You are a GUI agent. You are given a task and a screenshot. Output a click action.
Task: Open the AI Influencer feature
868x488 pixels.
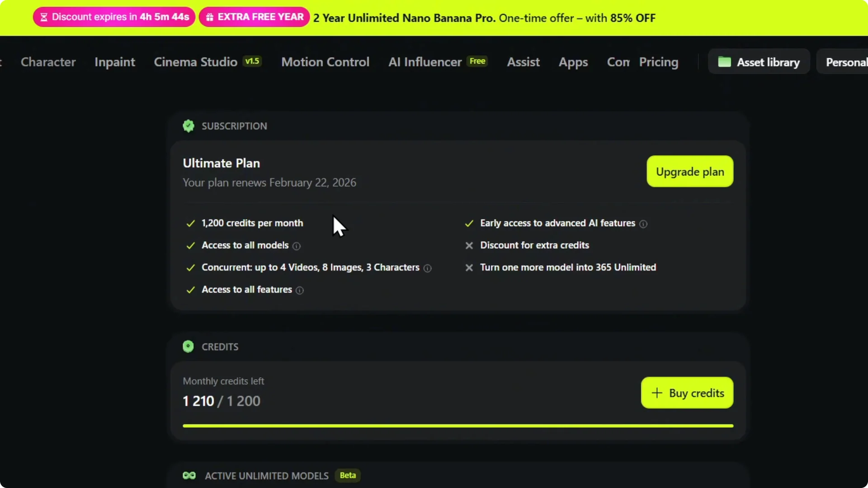(425, 62)
